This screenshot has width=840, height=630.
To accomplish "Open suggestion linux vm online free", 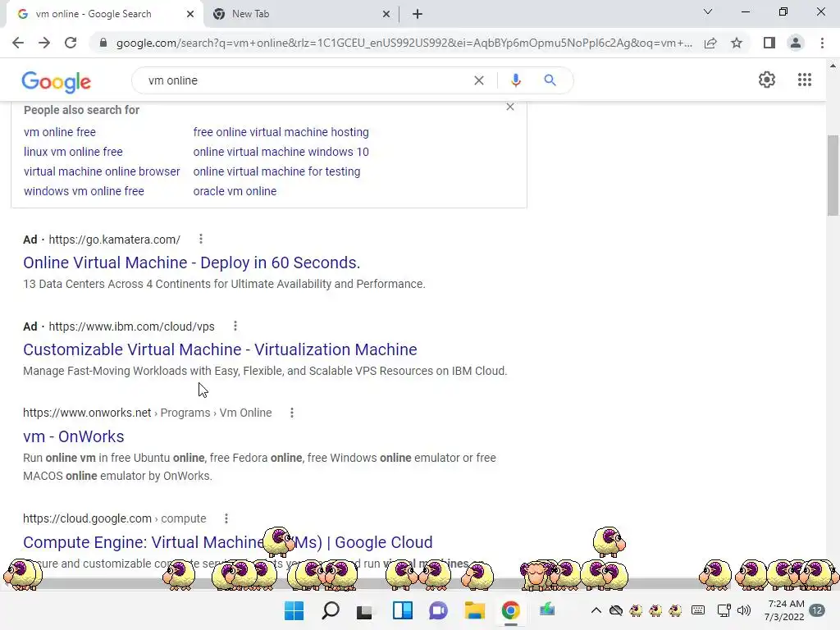I will click(x=73, y=152).
